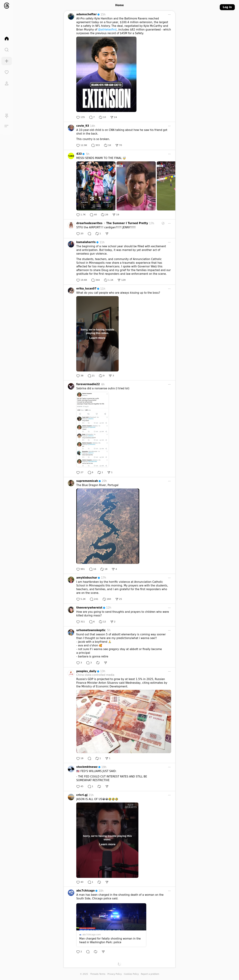The width and height of the screenshot is (239, 980).
Task: Like supjrememicah's Blue Dragon River post
Action: coord(78,569)
